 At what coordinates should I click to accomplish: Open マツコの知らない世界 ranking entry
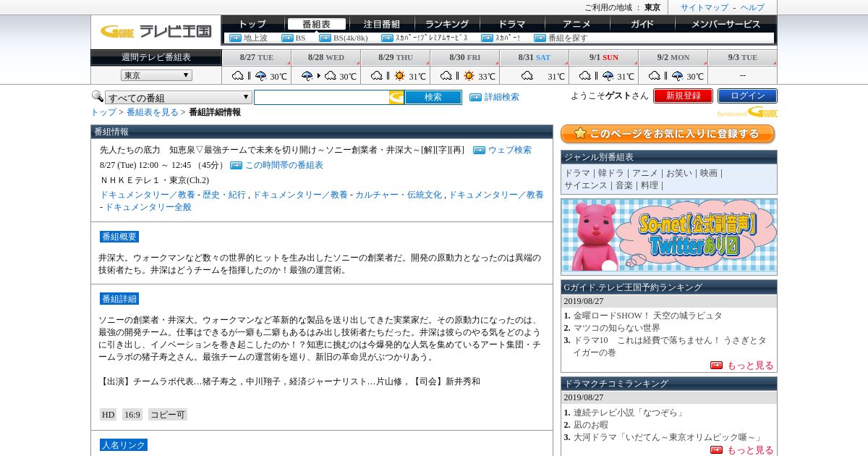tap(617, 328)
